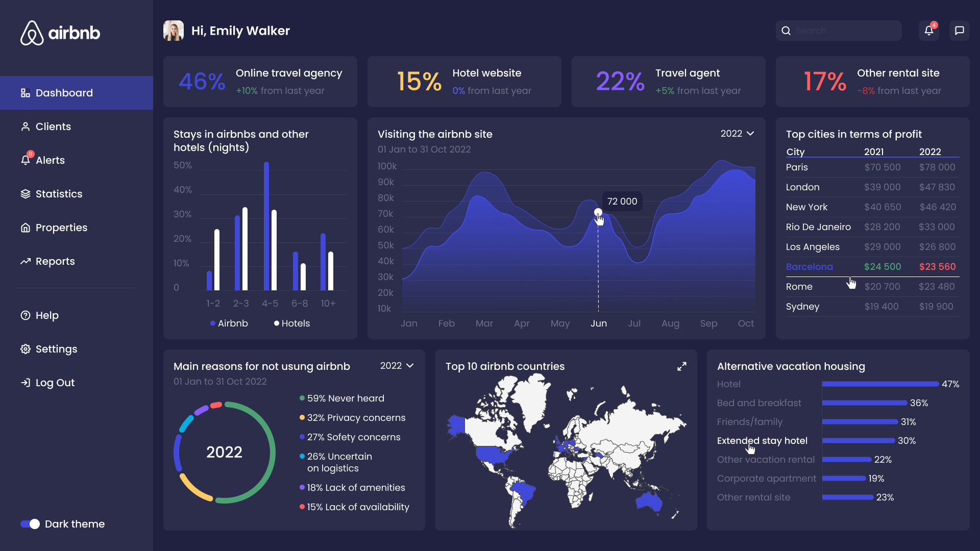Open the Statistics menu item
The width and height of the screenshot is (980, 551).
[x=77, y=194]
